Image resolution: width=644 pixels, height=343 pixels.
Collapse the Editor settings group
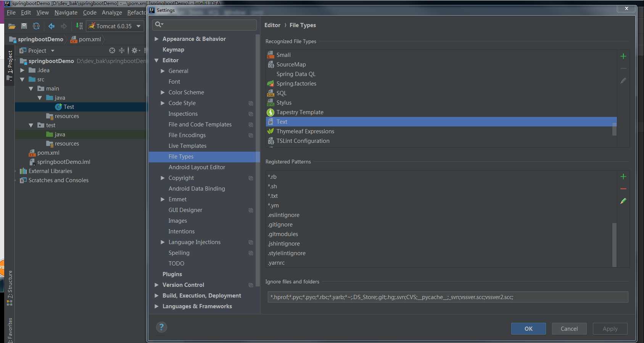[x=156, y=60]
